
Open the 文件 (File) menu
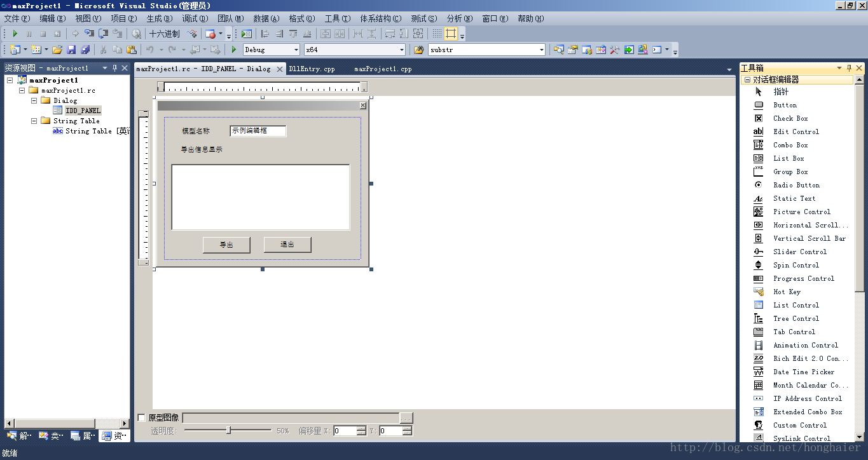(x=17, y=18)
